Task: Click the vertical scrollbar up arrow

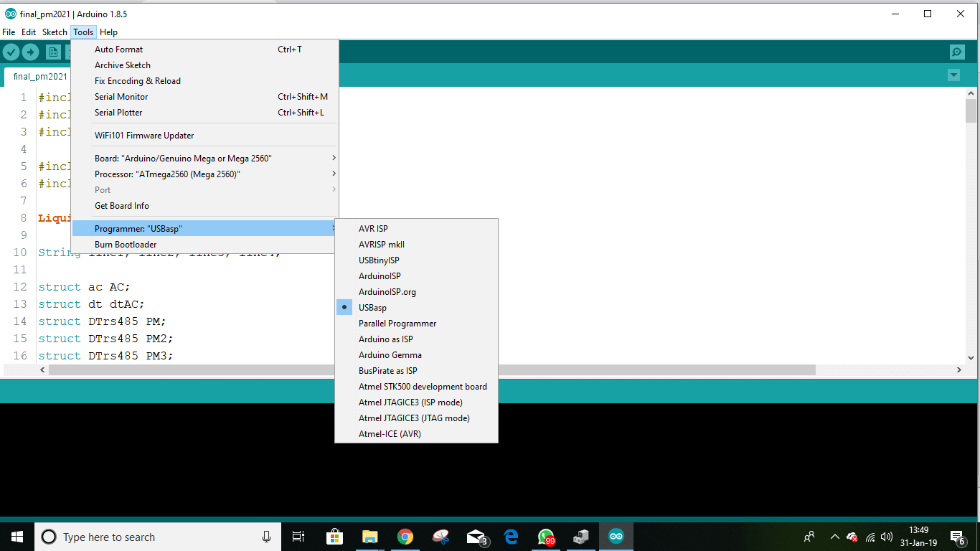Action: (x=971, y=93)
